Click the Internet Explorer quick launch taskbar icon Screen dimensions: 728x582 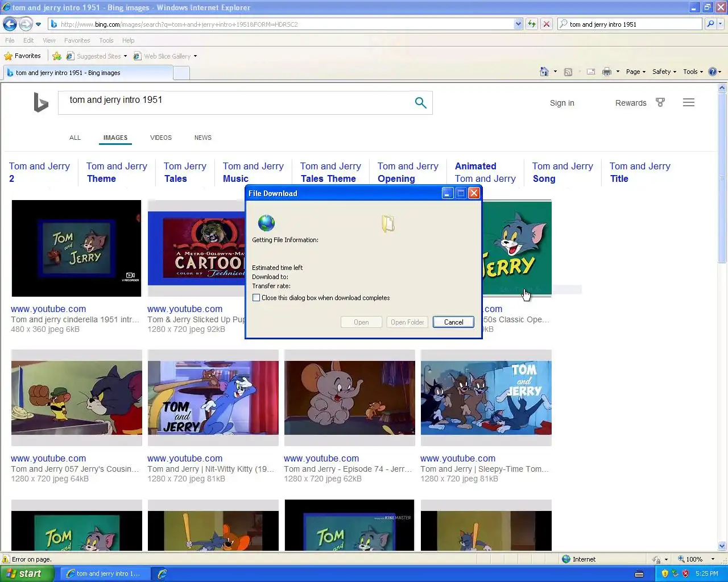(162, 574)
